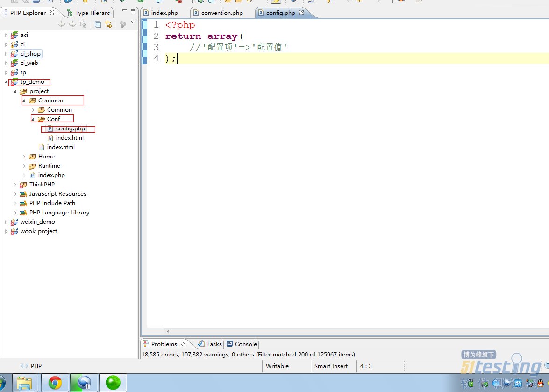Close the PHP Explorer tab
Screen dimensions: 549x392
coord(52,13)
